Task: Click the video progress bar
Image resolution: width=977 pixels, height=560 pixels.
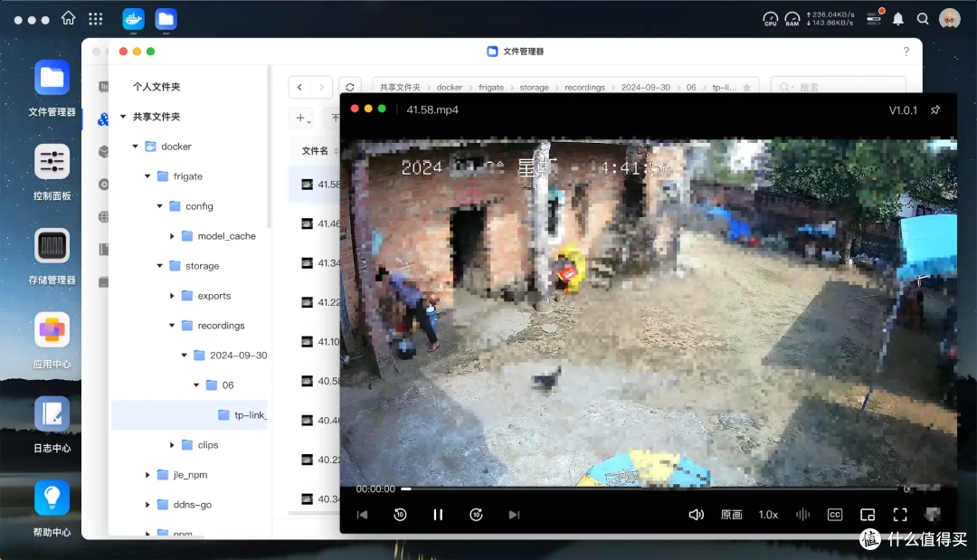Action: [x=651, y=489]
